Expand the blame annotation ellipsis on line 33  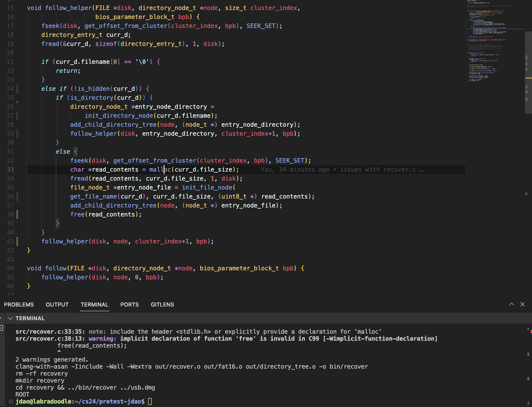tap(421, 170)
